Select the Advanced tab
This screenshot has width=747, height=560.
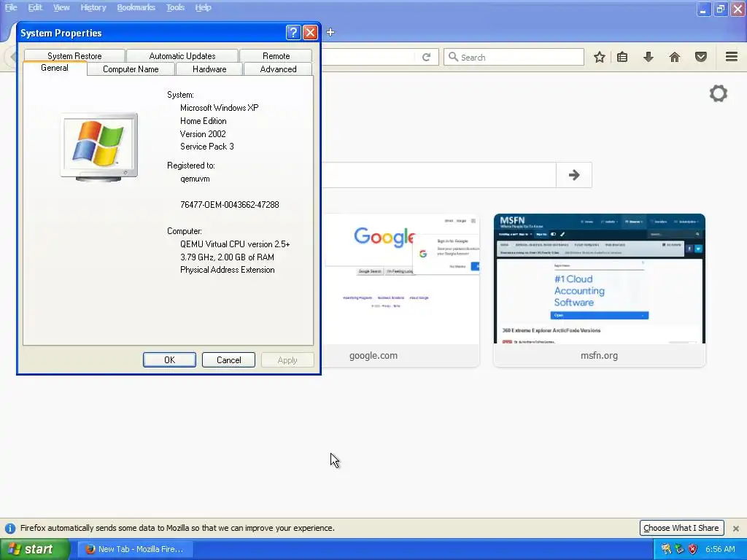coord(278,69)
